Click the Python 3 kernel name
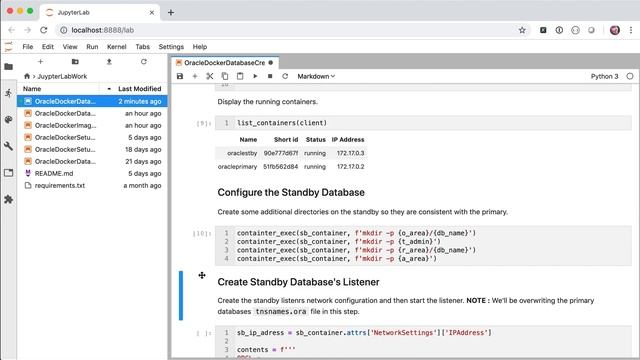 (604, 76)
